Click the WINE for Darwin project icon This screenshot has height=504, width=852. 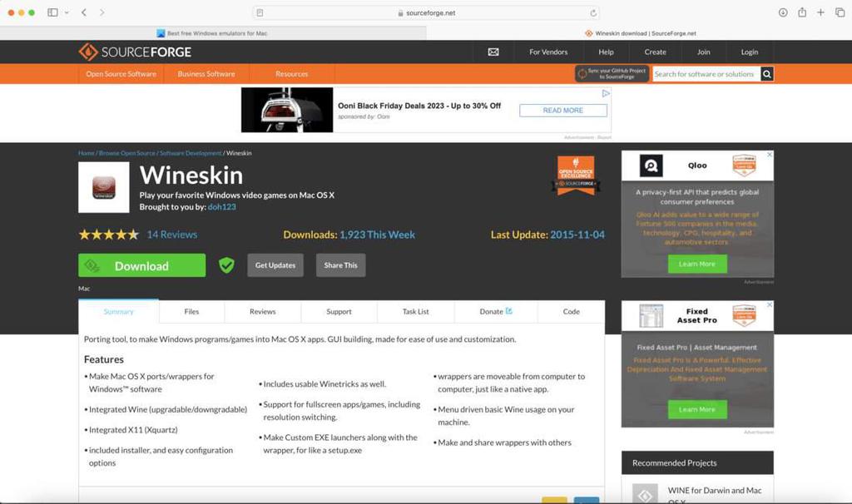click(x=645, y=494)
